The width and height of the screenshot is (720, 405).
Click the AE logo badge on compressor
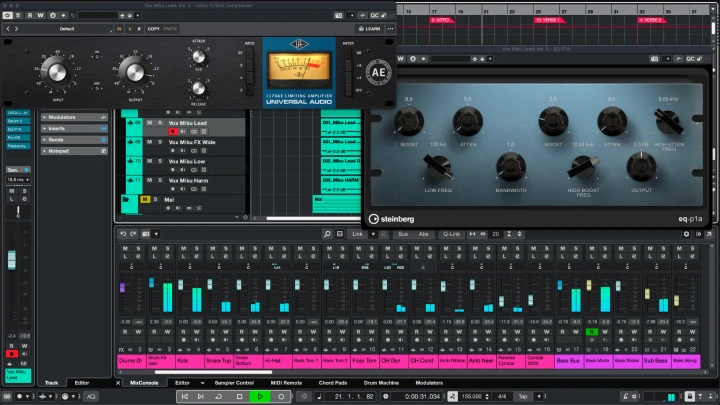(379, 73)
